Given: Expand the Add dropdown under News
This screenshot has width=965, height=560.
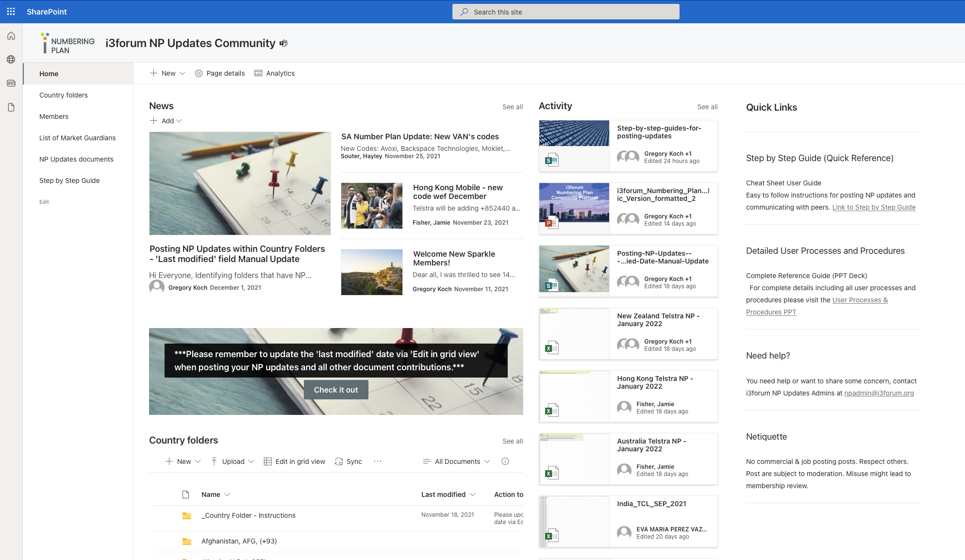Looking at the screenshot, I should pos(179,121).
